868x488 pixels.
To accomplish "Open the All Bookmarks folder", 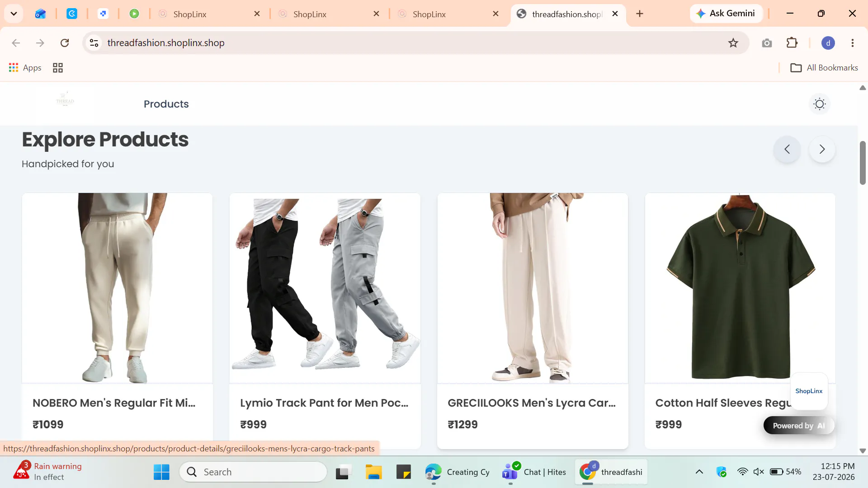I will coord(824,68).
